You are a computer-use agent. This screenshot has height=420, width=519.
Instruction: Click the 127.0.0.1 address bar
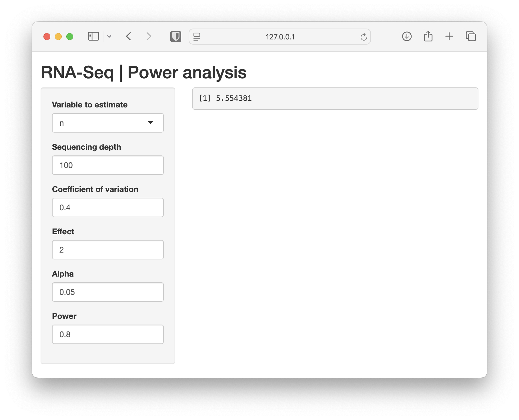280,37
